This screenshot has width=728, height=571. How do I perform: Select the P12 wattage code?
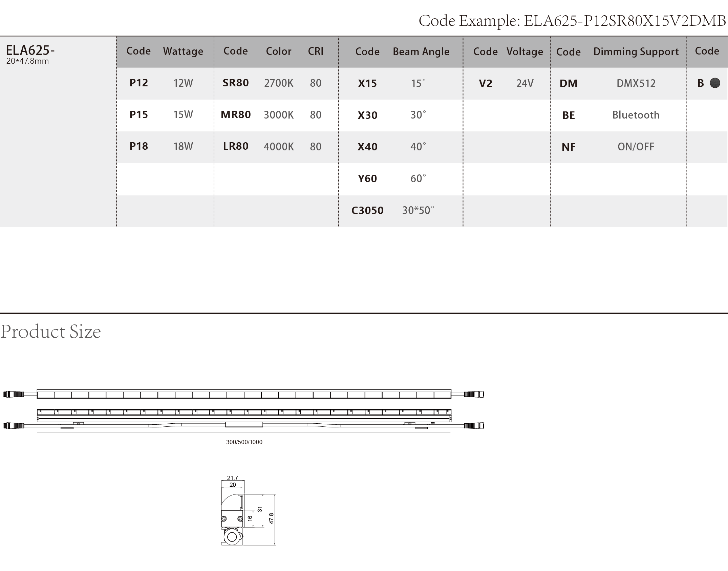tap(138, 83)
